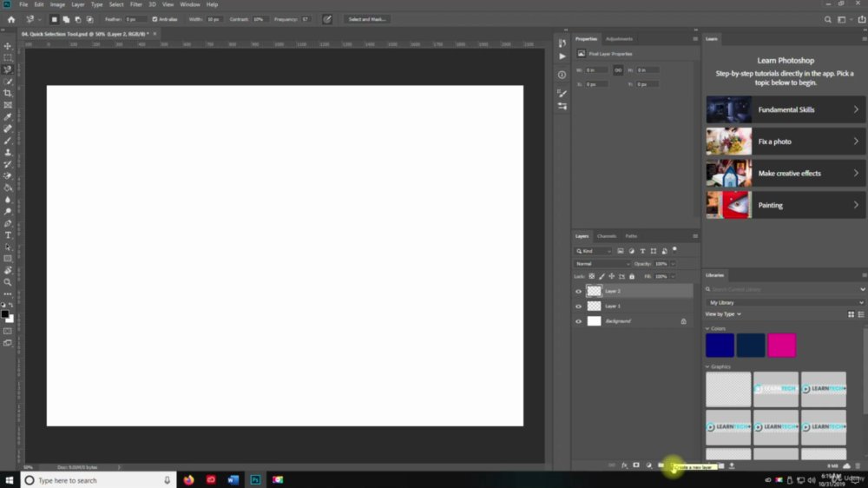Image resolution: width=868 pixels, height=488 pixels.
Task: Select the Zoom tool
Action: 8,282
